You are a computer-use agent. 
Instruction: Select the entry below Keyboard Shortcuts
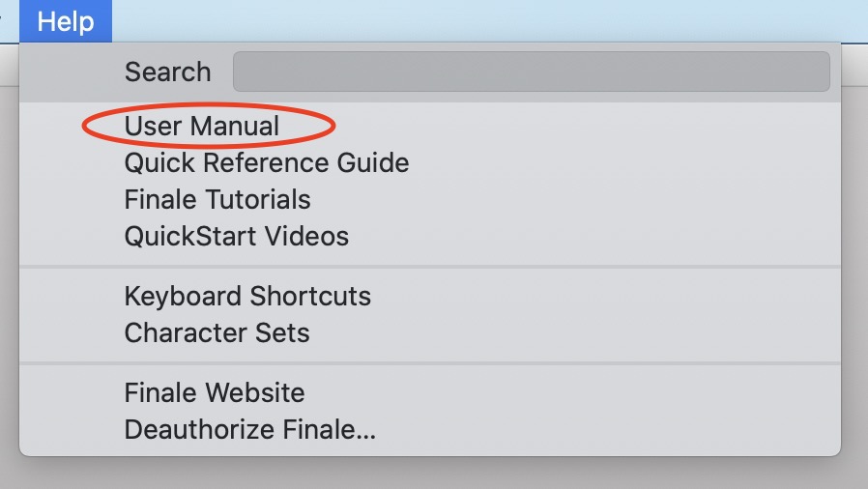click(x=217, y=332)
